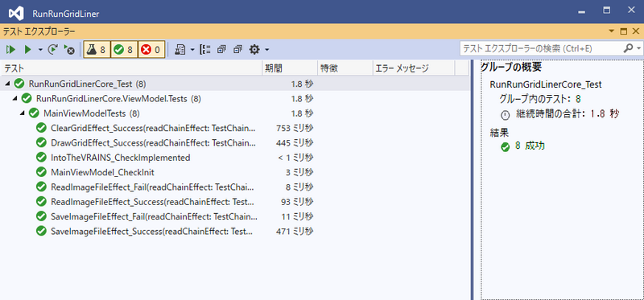The image size is (644, 300).
Task: Select IntoTheVRAINS_CheckImplemented test
Action: click(x=120, y=158)
